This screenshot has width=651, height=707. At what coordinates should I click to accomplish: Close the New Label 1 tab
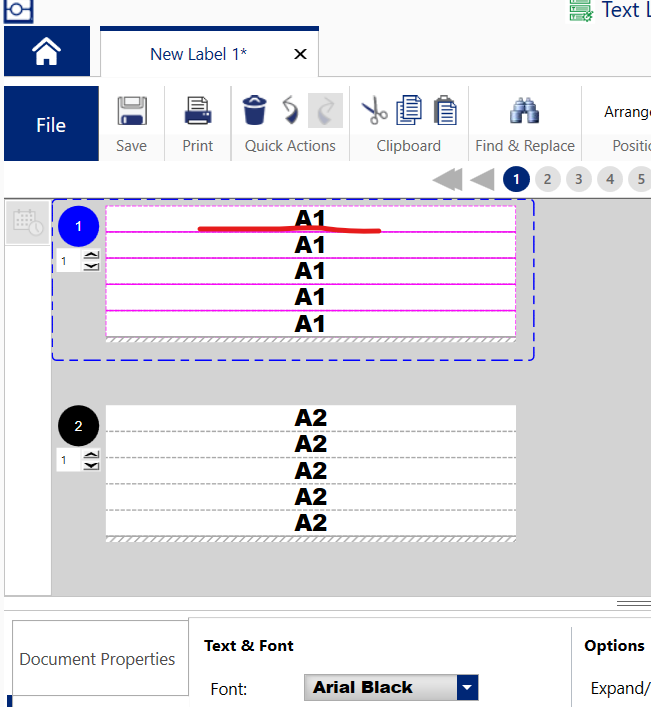300,55
